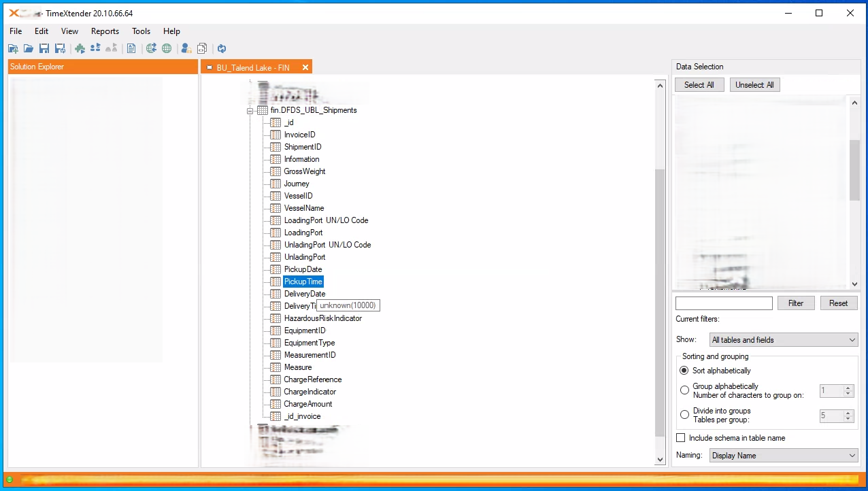868x491 pixels.
Task: Click the filter text input field
Action: point(724,303)
